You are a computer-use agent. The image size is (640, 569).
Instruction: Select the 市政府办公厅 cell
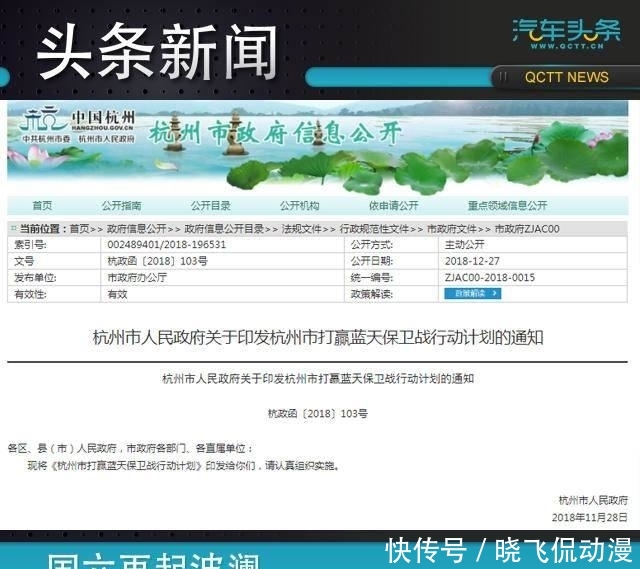[x=137, y=278]
